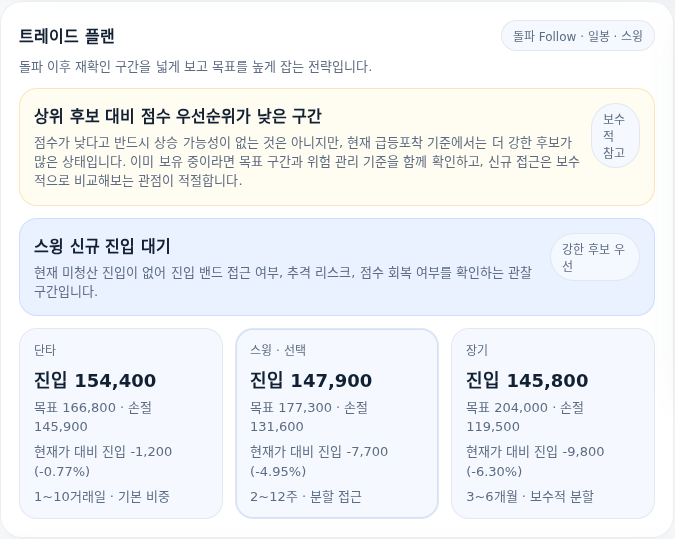This screenshot has height=539, width=675.
Task: Click 1~10거래일 · 기본 비중 text
Action: tap(102, 496)
